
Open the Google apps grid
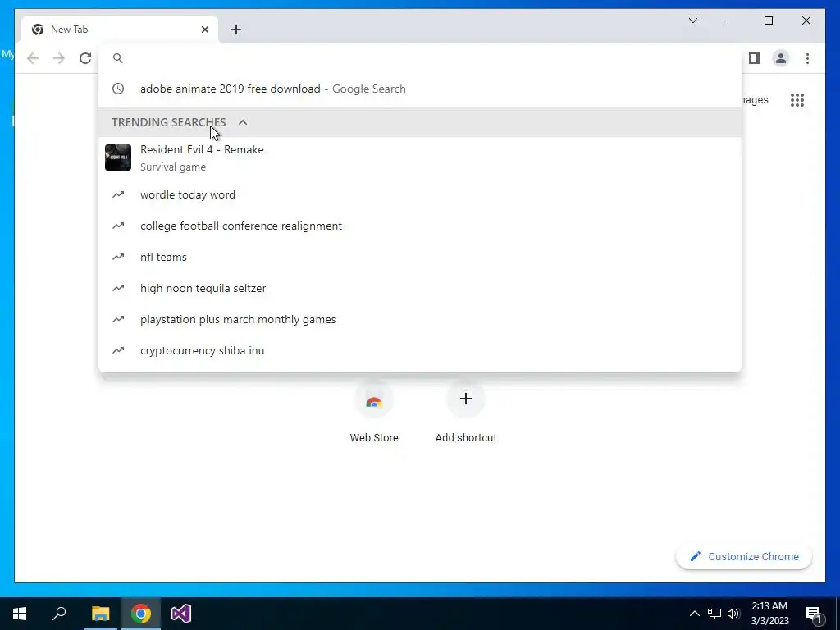(797, 99)
